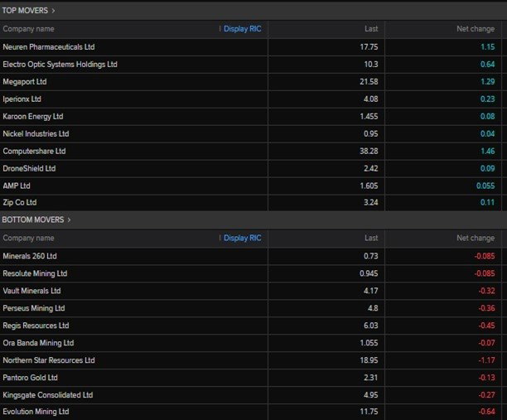The image size is (507, 420).
Task: Click Northern Star net change -1.17
Action: click(x=486, y=360)
